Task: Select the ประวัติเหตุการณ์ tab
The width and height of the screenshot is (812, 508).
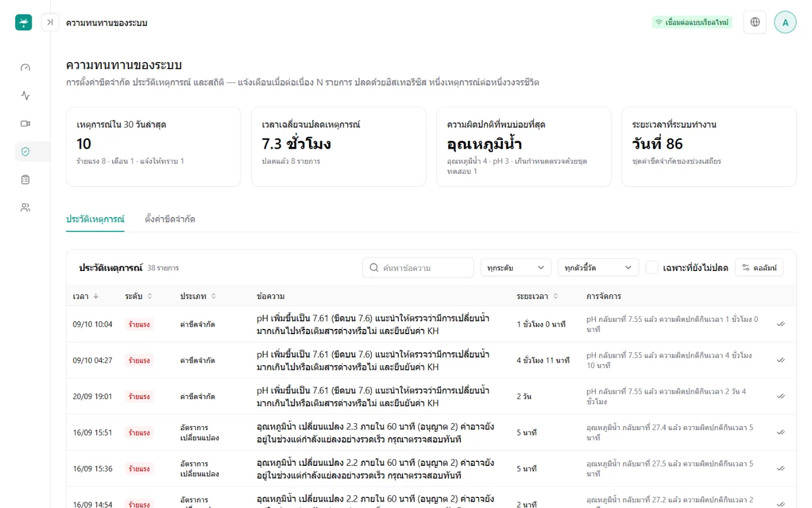Action: [x=95, y=219]
